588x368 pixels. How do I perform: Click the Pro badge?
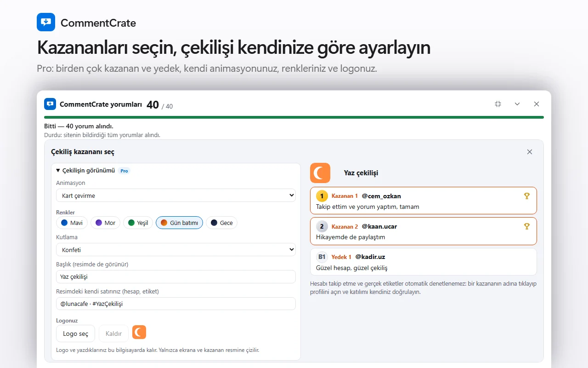point(124,171)
